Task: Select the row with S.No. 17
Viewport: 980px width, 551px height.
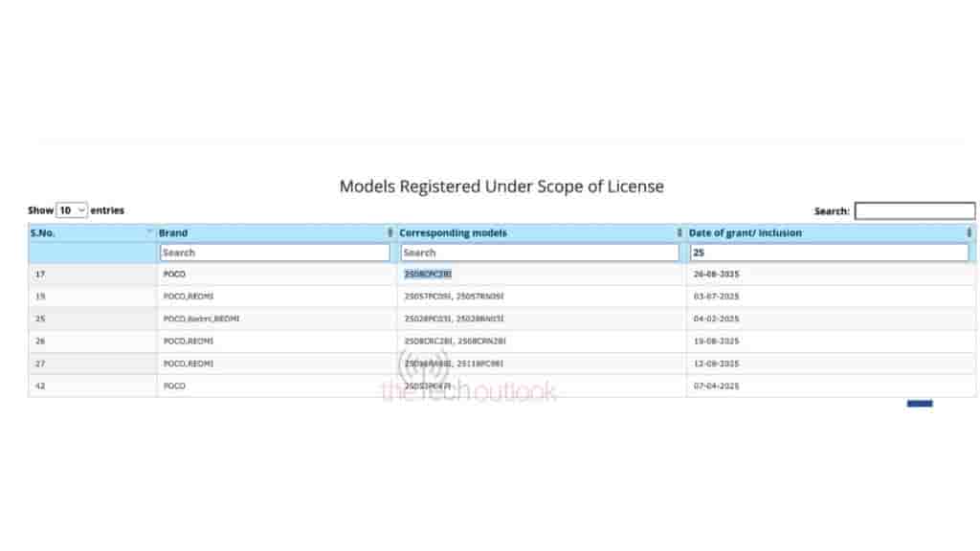Action: (x=36, y=275)
